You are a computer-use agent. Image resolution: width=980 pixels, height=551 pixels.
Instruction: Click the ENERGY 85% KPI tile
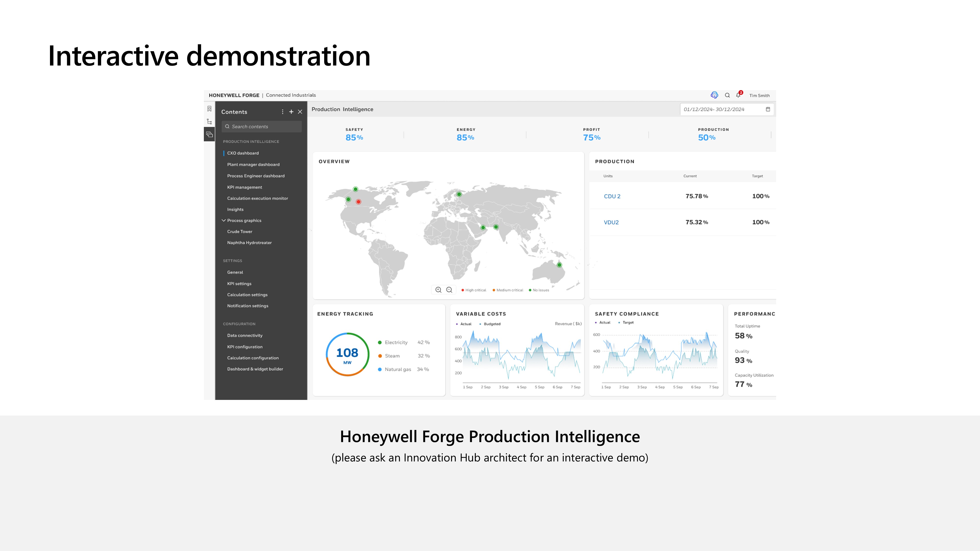point(466,135)
